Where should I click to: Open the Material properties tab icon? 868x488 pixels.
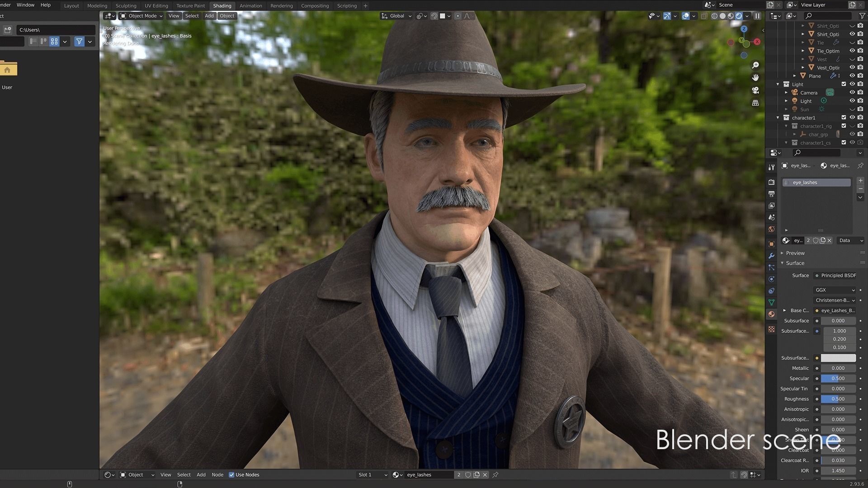click(x=771, y=314)
